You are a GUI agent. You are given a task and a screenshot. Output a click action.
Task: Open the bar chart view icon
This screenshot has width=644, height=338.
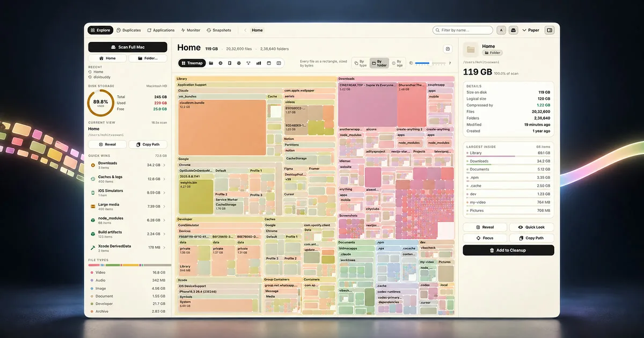259,63
